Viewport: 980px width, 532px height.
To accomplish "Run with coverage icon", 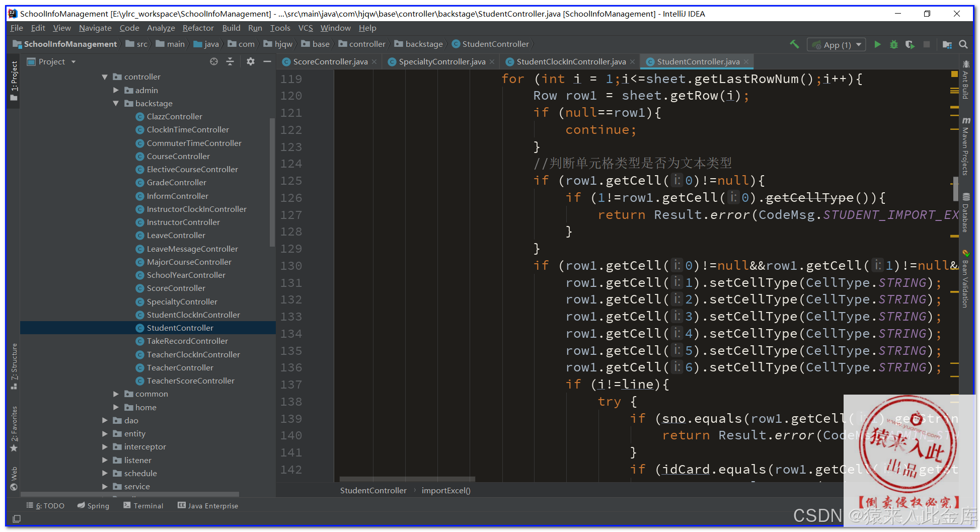I will 910,44.
